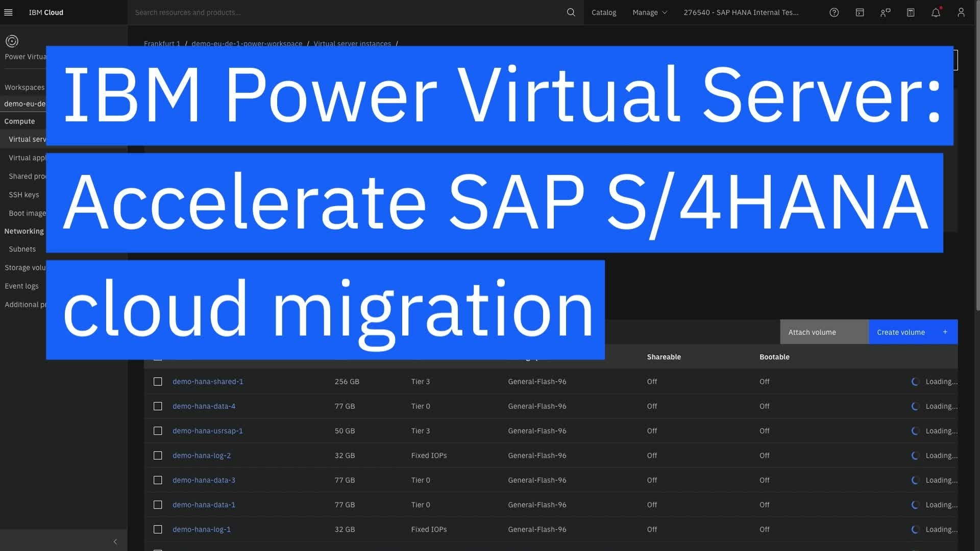980x551 pixels.
Task: Open Subnets in sidebar
Action: pos(22,249)
